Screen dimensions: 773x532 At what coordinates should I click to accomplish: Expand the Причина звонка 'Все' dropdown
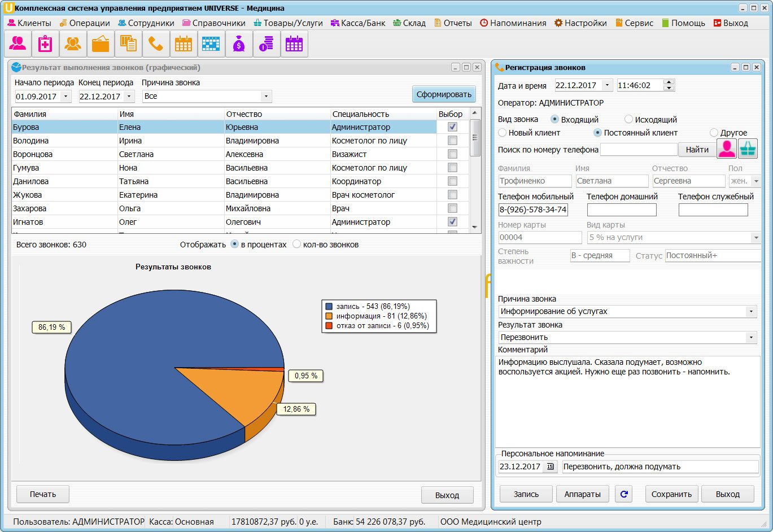tap(266, 97)
